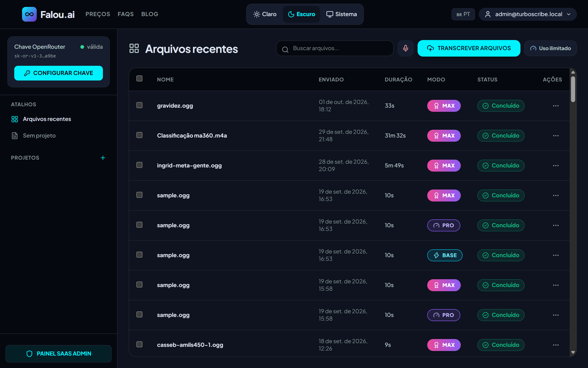The image size is (588, 368).
Task: Click the microphone record icon
Action: click(405, 48)
